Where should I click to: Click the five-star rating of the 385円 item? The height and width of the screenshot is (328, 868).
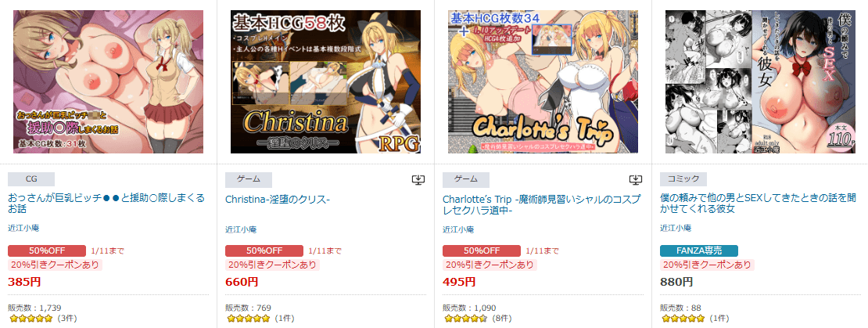coord(30,319)
